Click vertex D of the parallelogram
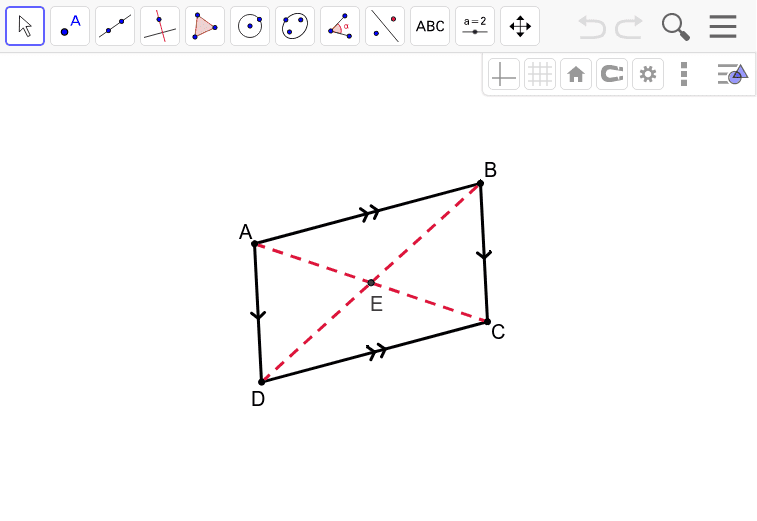This screenshot has width=757, height=521. pos(262,382)
